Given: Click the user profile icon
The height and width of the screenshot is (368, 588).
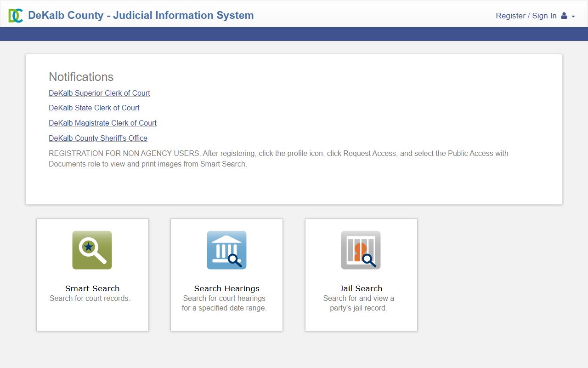Looking at the screenshot, I should (x=564, y=16).
